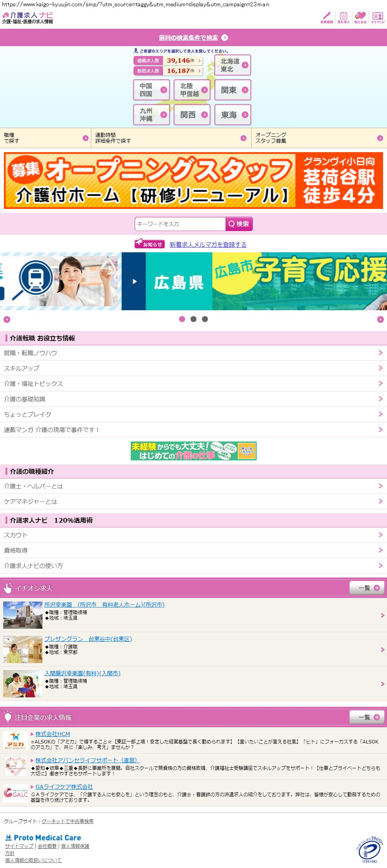The width and height of the screenshot is (387, 868).
Task: Select 職種で探す search tab
Action: click(x=45, y=138)
